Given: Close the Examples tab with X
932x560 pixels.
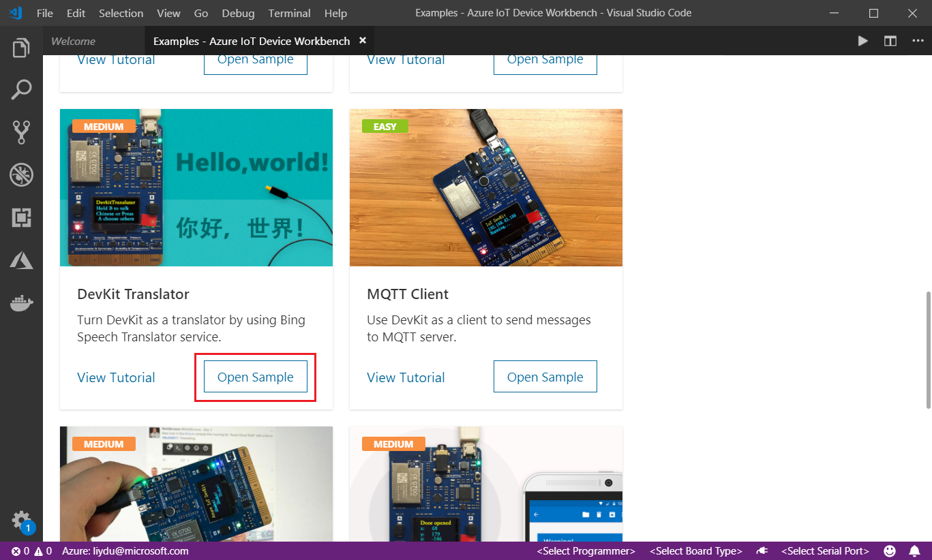Looking at the screenshot, I should tap(363, 41).
